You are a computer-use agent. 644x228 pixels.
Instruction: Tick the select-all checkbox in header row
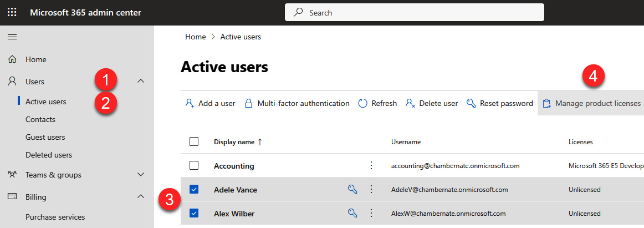point(194,141)
